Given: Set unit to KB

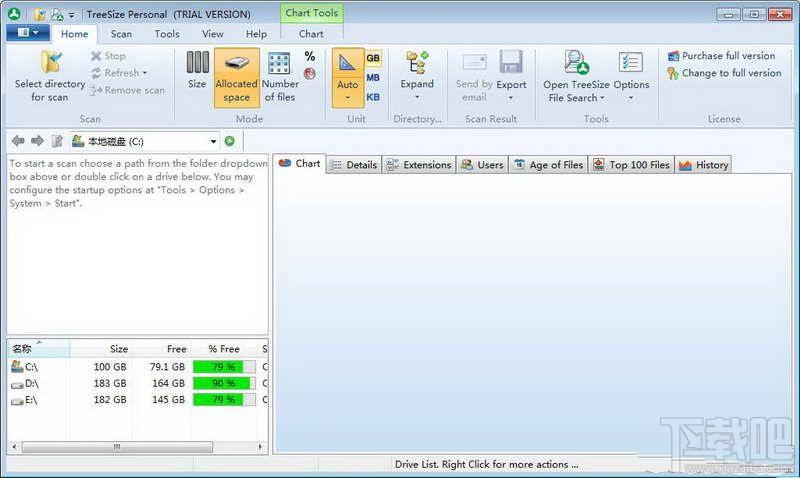Looking at the screenshot, I should coord(373,97).
